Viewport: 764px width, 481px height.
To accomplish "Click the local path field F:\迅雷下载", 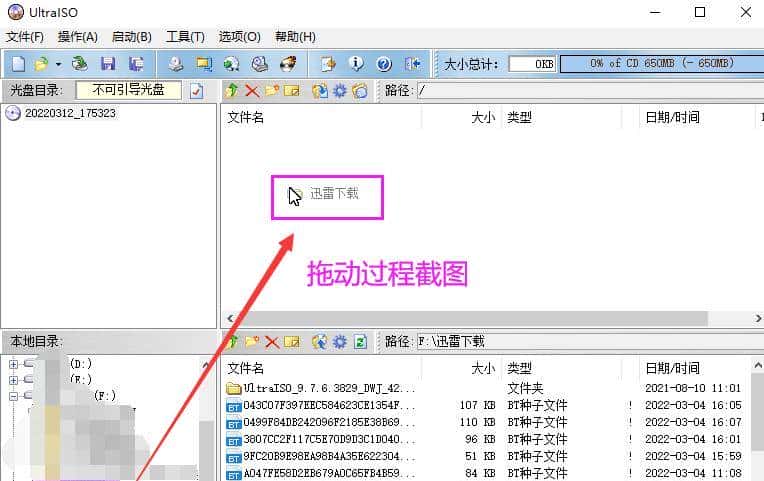I will [x=591, y=342].
